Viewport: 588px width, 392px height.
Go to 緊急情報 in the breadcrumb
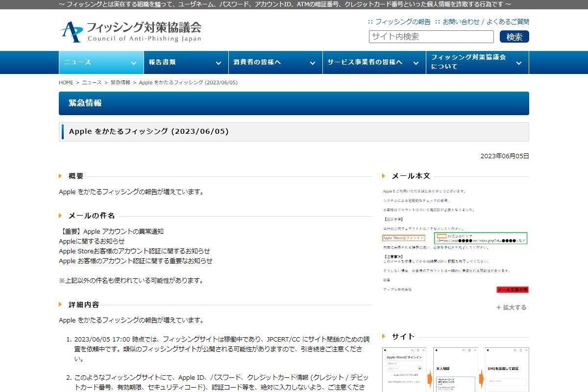coord(120,82)
